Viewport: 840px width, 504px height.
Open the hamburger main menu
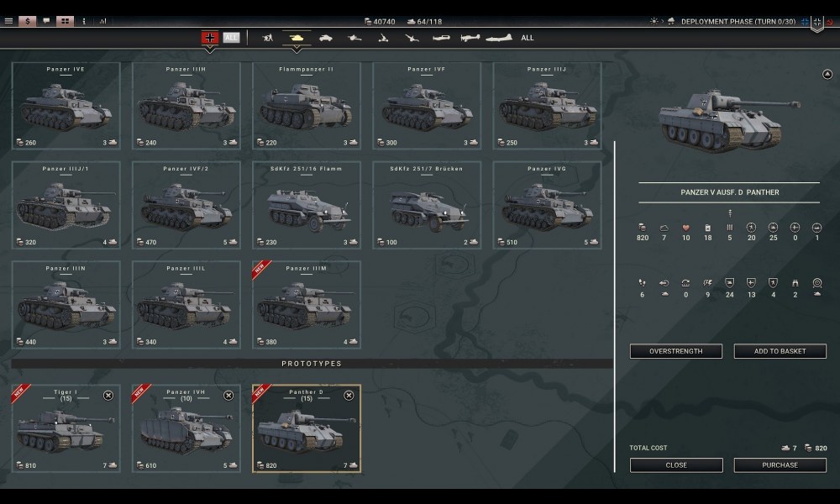coord(8,21)
